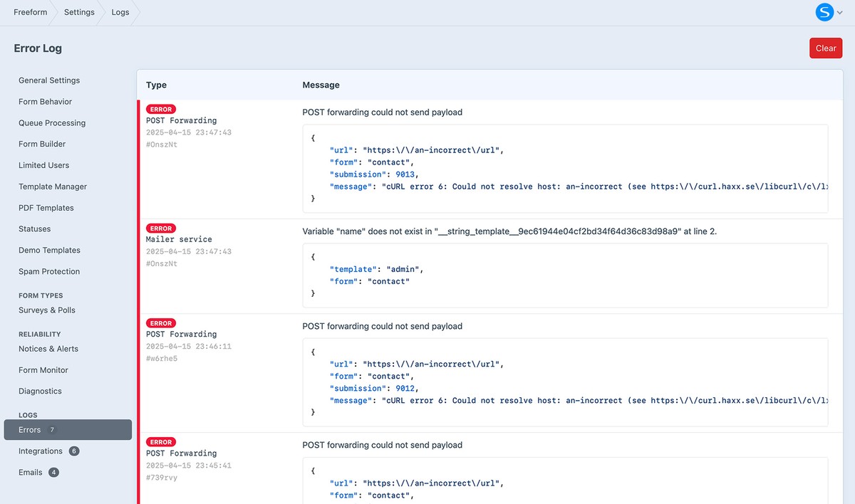Screen dimensions: 855x504
Task: Open Notices & Alerts
Action: point(48,349)
